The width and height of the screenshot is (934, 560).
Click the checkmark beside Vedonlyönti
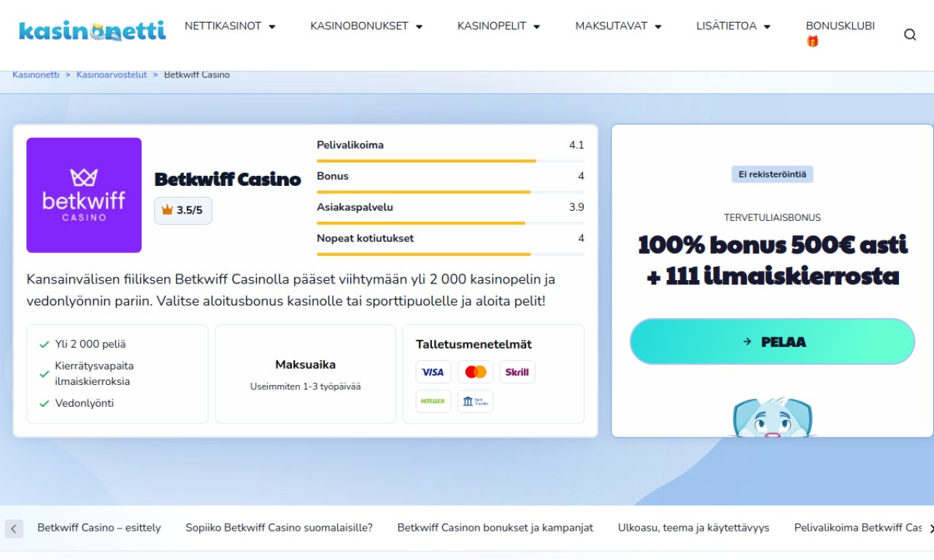44,403
